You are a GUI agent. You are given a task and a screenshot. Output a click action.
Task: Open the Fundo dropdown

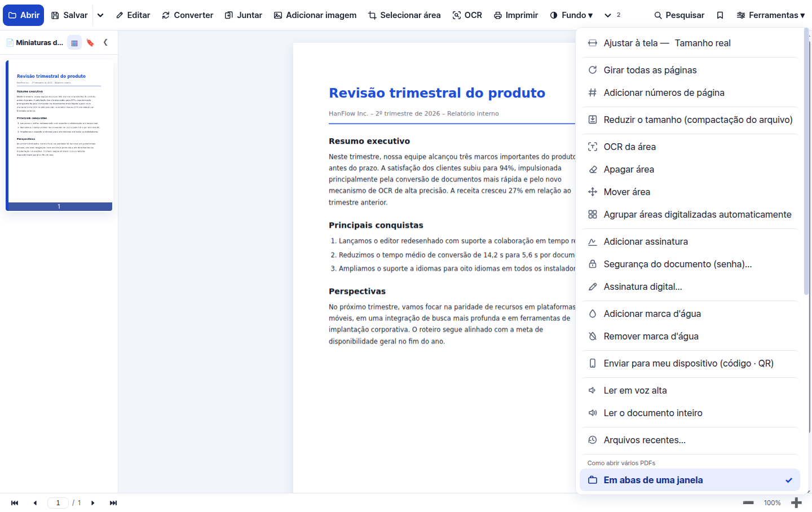pos(571,15)
